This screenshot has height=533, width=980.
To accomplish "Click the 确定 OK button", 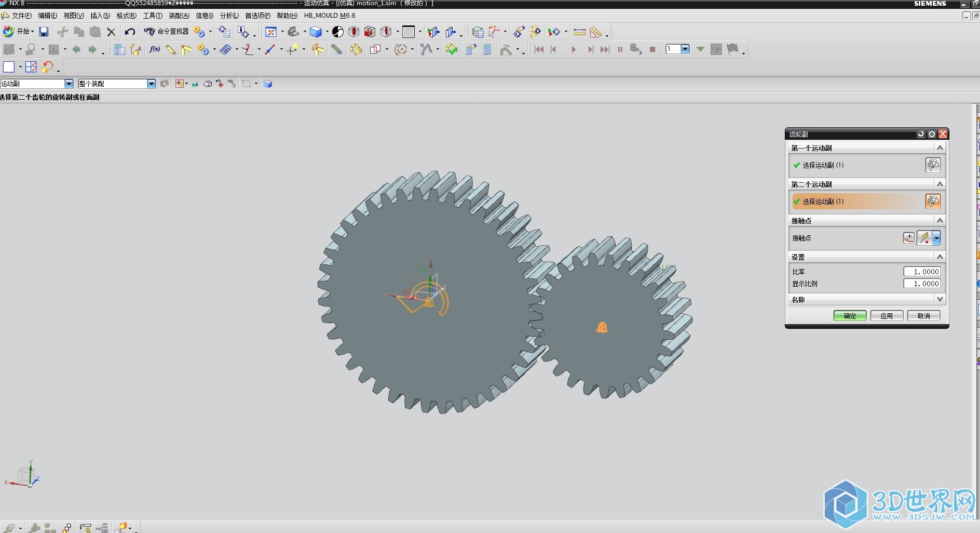I will 850,316.
